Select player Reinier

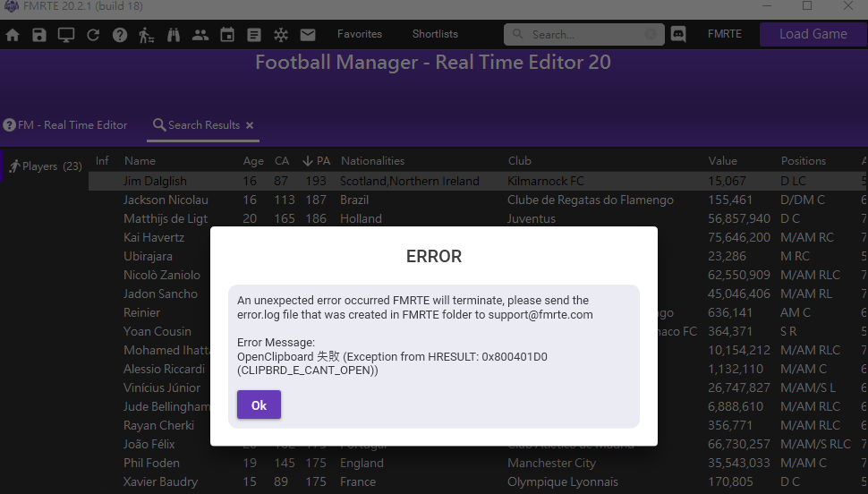[x=141, y=313]
